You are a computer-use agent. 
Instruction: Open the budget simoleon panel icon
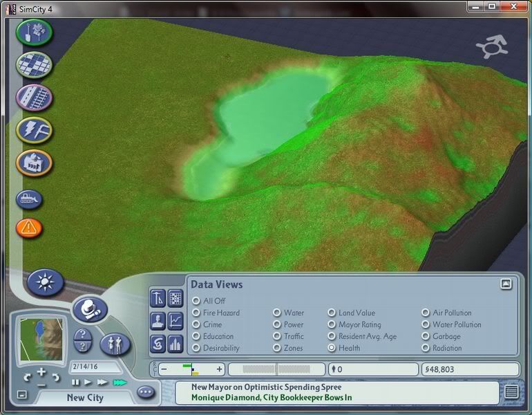click(158, 344)
